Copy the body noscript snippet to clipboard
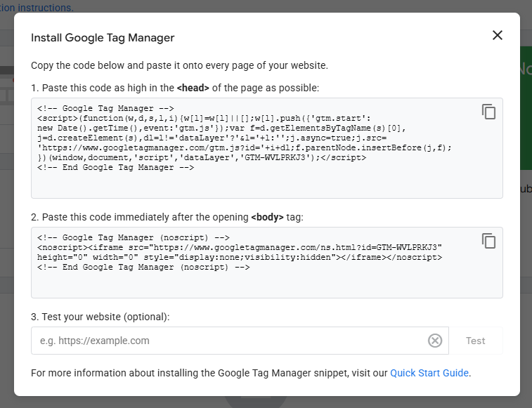 coord(488,241)
